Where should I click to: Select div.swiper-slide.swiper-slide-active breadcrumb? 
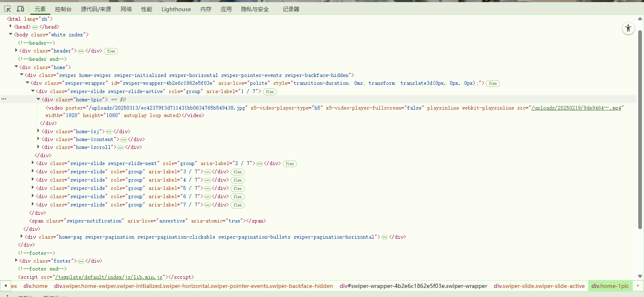(x=539, y=286)
